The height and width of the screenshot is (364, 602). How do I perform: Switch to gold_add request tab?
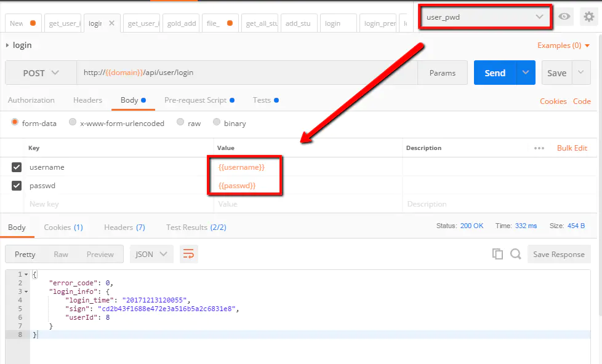[x=182, y=23]
